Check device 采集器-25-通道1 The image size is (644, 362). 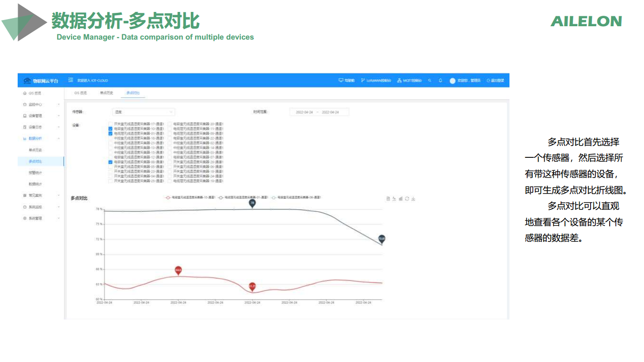coord(110,181)
